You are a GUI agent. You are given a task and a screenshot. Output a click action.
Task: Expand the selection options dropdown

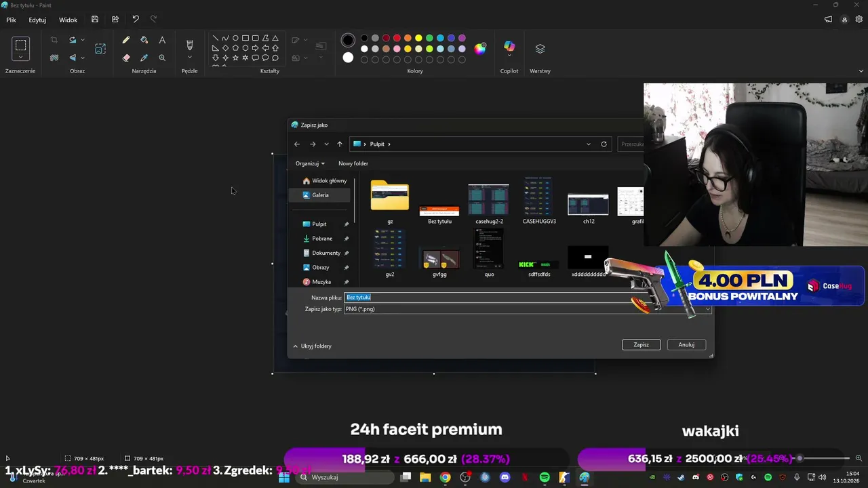[21, 58]
